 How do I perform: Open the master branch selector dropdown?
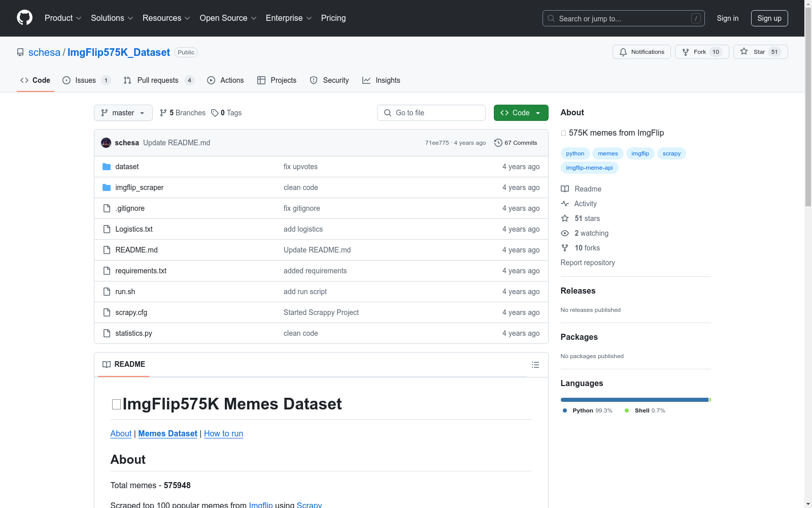coord(123,113)
